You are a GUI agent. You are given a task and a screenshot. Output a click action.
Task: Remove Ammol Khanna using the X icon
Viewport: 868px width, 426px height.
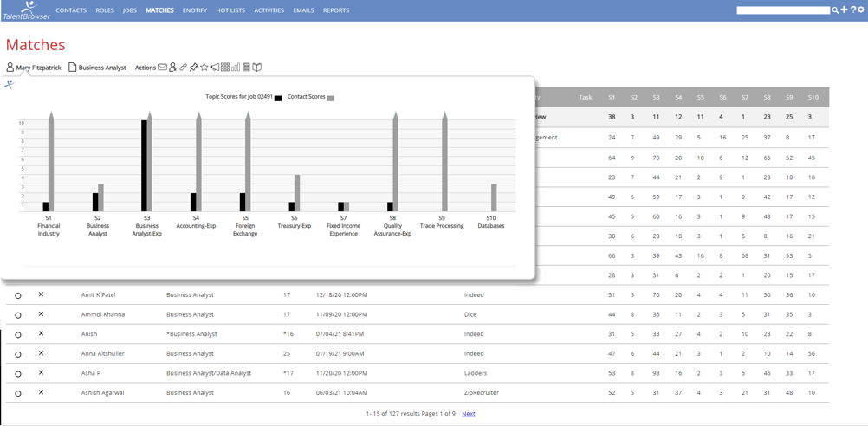point(41,314)
